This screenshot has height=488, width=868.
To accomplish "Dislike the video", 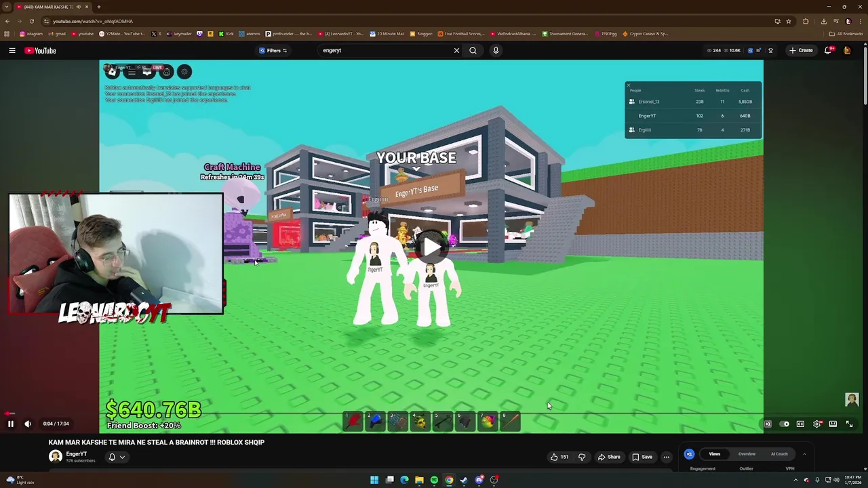I will coord(582,457).
